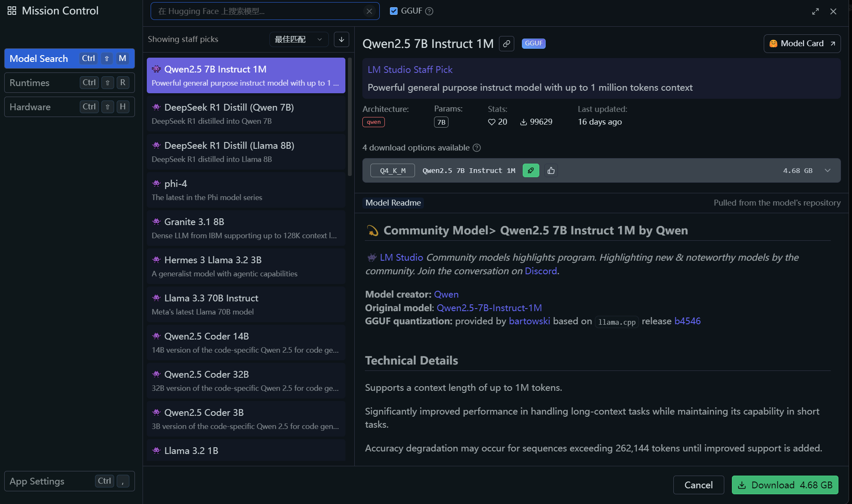Open the bartowski link in readme
852x504 pixels.
click(x=529, y=321)
